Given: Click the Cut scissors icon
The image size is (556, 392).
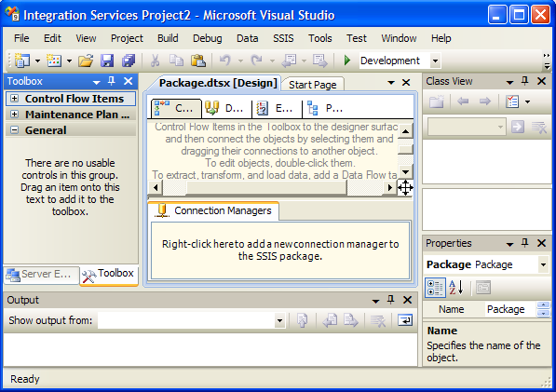Looking at the screenshot, I should point(155,61).
